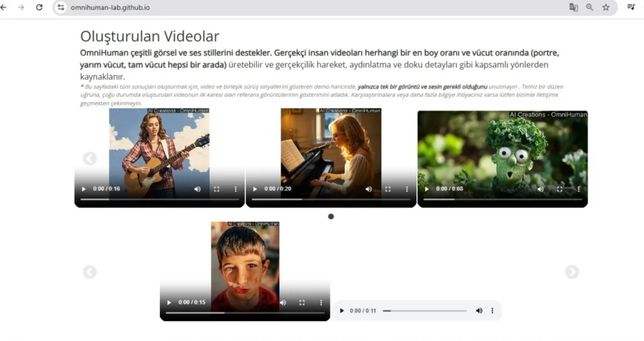The image size is (644, 341).
Task: Mute the guitar girl video
Action: pos(197,189)
